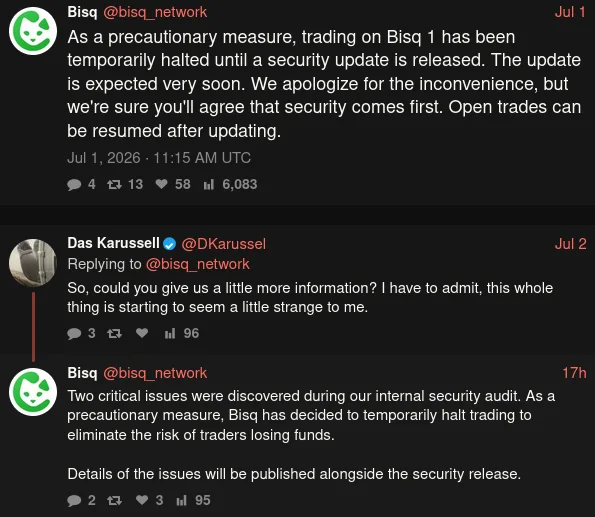Retweet Bisq's security audit explanation

coord(114,501)
